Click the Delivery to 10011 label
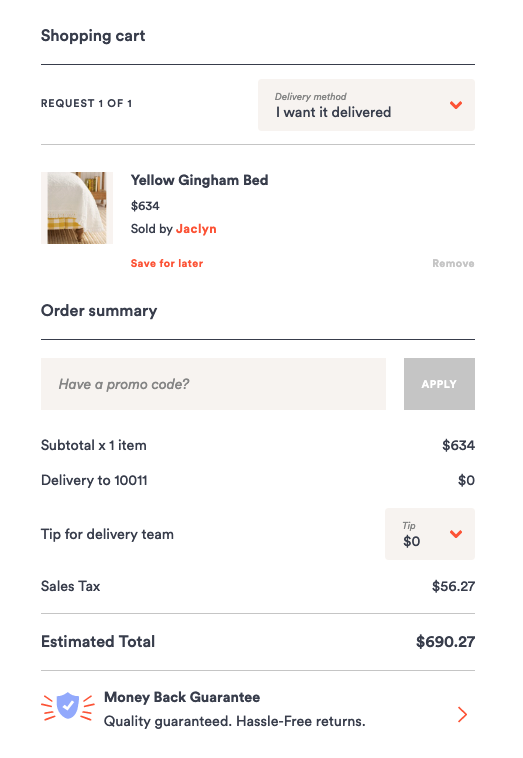 [x=94, y=480]
